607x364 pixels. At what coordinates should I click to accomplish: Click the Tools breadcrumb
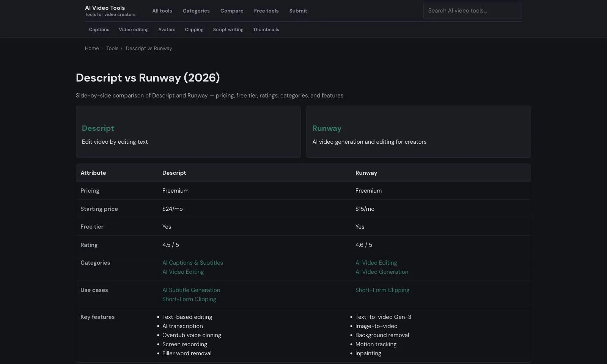pyautogui.click(x=112, y=48)
